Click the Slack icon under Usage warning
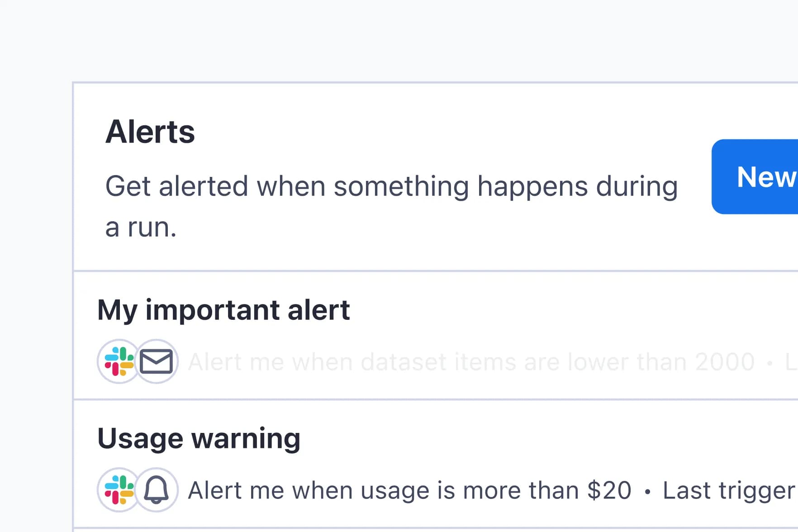Viewport: 798px width, 532px height. 119,490
